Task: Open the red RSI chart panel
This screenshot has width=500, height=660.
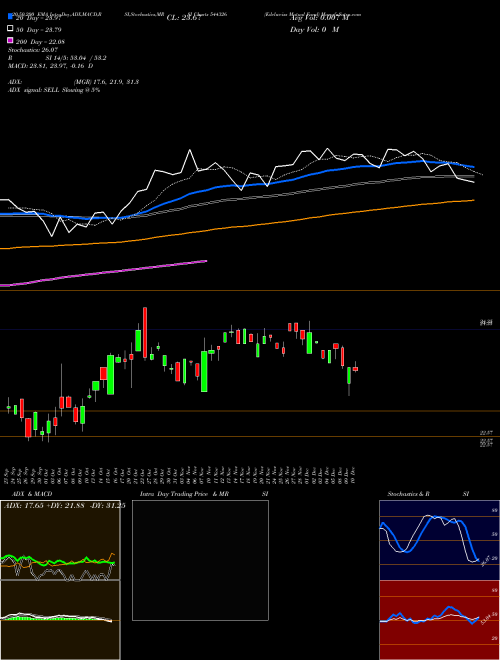Action: point(439,620)
